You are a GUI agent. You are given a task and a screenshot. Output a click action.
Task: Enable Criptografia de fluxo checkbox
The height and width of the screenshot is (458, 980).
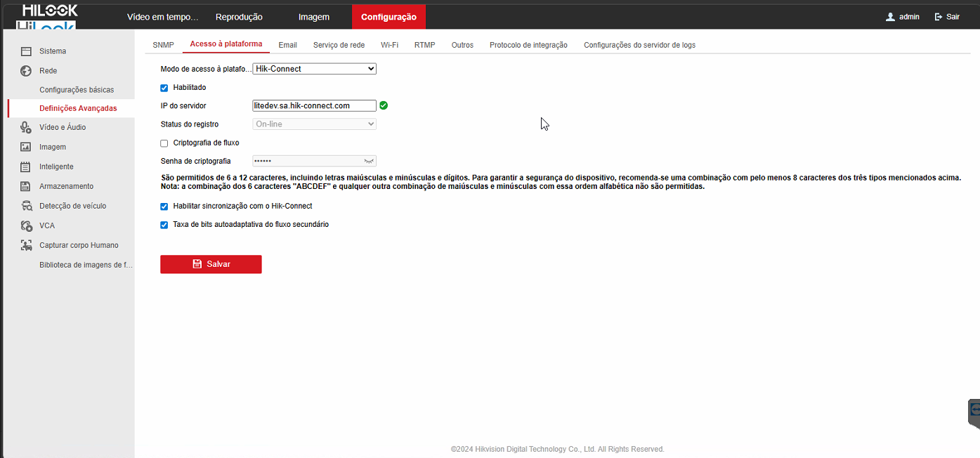coord(164,143)
